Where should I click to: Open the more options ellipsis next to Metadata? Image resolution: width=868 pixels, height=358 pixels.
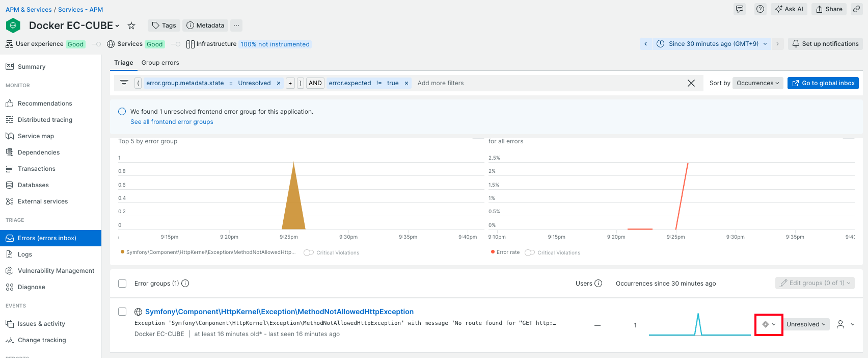pos(236,25)
